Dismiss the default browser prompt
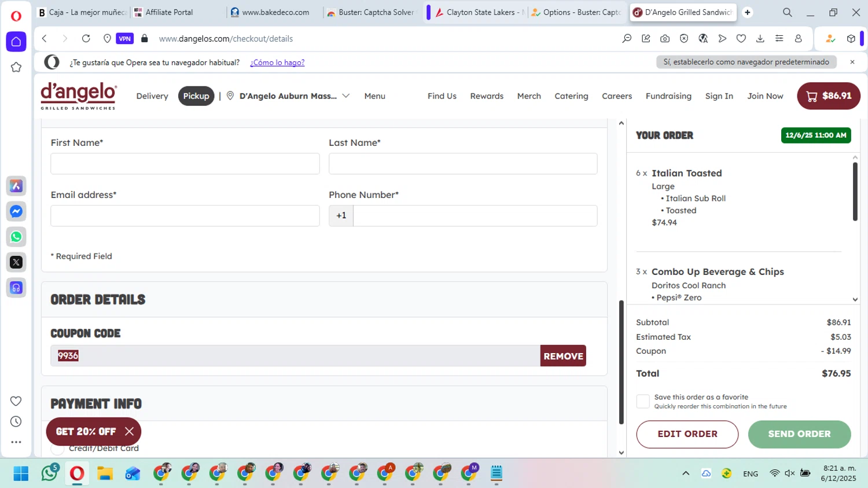This screenshot has width=868, height=488. coord(852,62)
